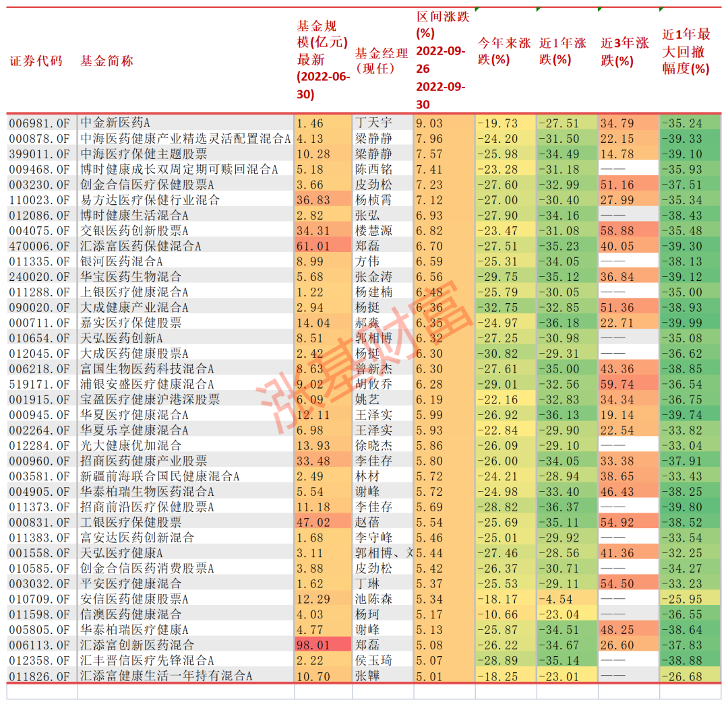This screenshot has width=728, height=706.
Task: Select fund code 240020.OF
Action: click(40, 276)
